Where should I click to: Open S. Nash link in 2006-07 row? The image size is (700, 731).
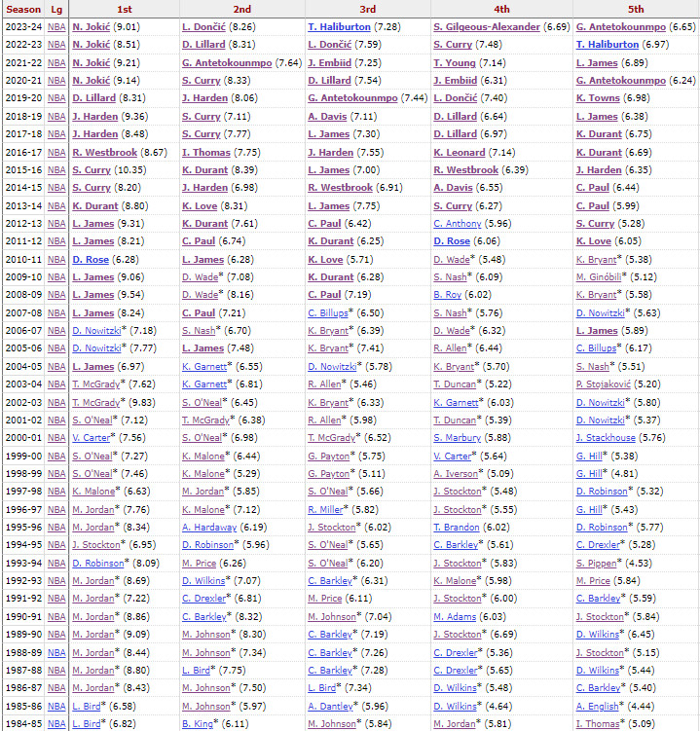point(199,331)
